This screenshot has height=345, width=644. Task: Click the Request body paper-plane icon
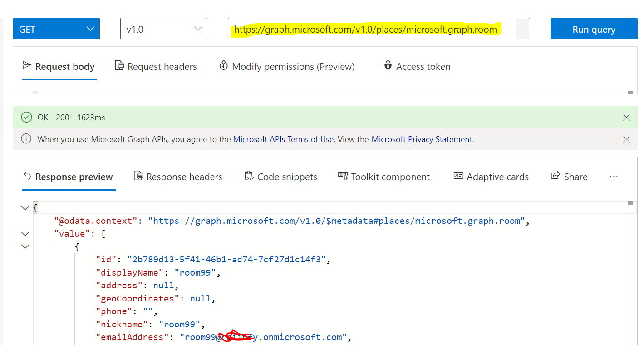pos(27,66)
